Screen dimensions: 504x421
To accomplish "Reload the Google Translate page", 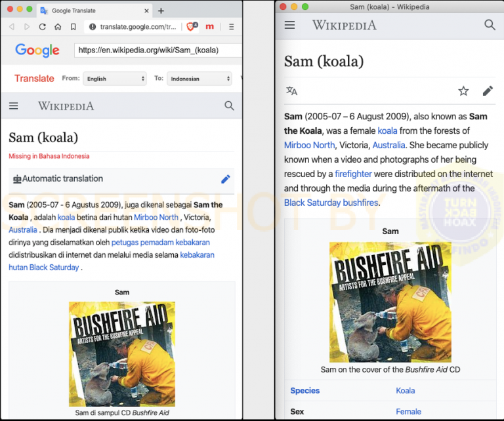I will point(42,27).
